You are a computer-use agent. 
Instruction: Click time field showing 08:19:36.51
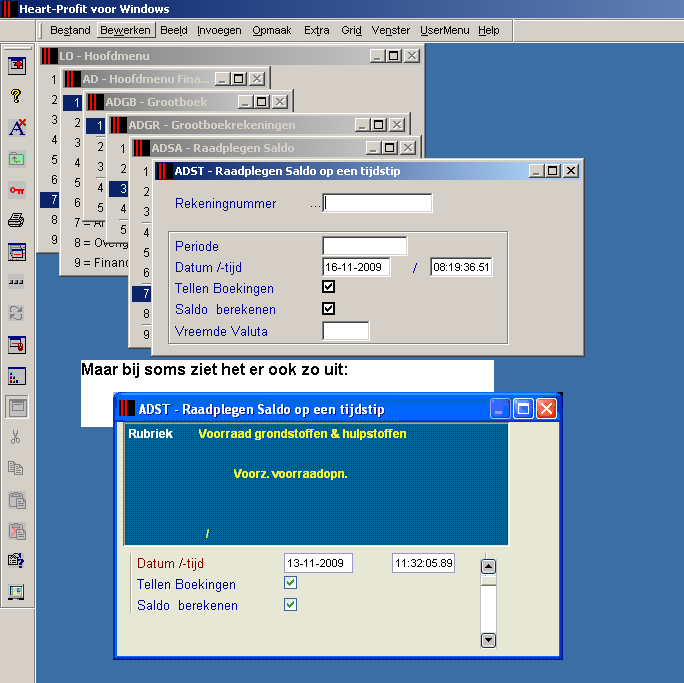tap(461, 267)
